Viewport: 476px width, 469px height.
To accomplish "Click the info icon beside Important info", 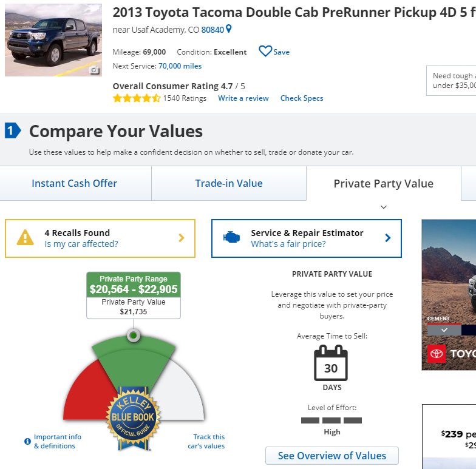I will coord(27,441).
